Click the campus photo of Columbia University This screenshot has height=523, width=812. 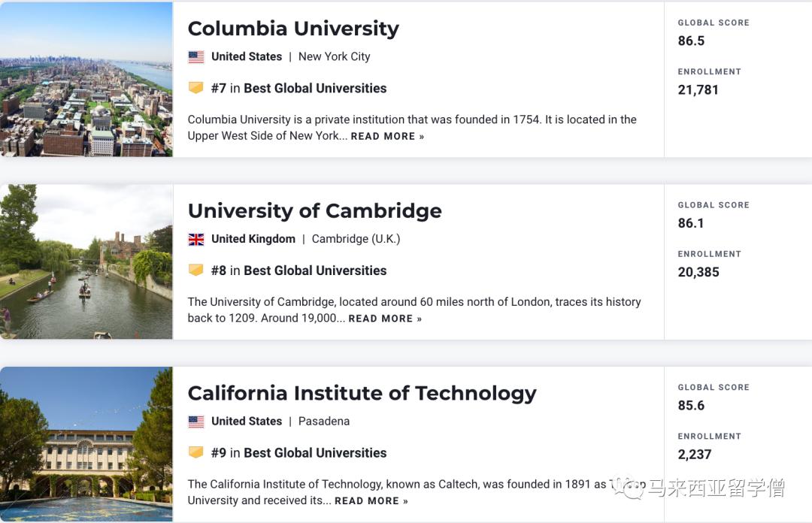coord(86,78)
